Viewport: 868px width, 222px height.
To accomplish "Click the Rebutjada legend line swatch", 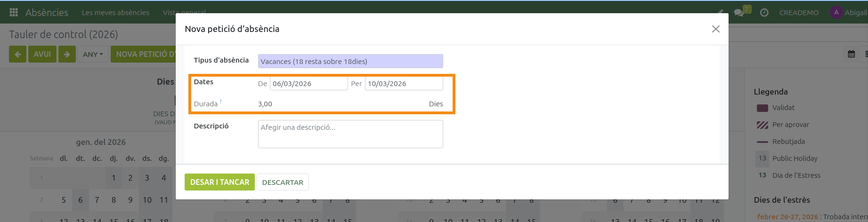I will (x=763, y=142).
